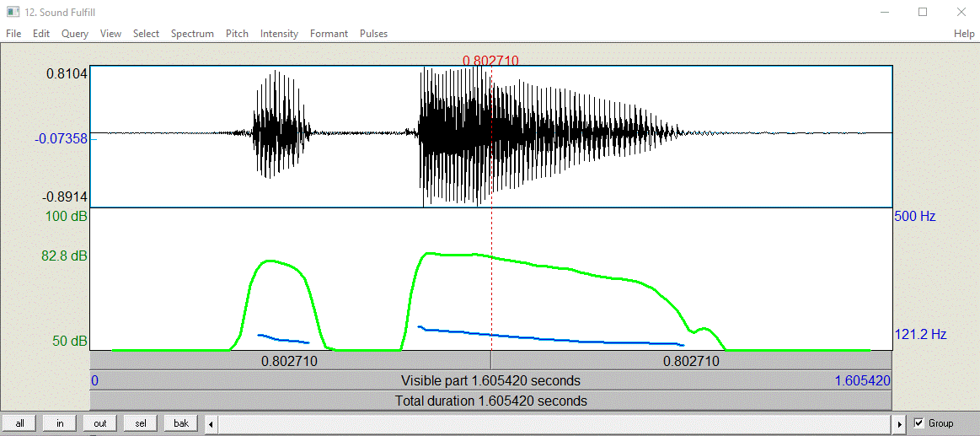Open the Formant menu
The height and width of the screenshot is (436, 980).
329,34
